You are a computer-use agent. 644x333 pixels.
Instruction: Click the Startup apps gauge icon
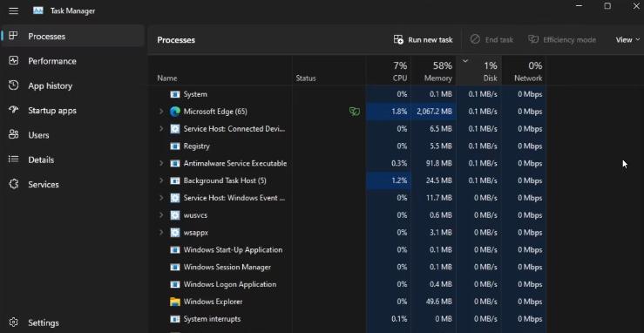click(13, 110)
